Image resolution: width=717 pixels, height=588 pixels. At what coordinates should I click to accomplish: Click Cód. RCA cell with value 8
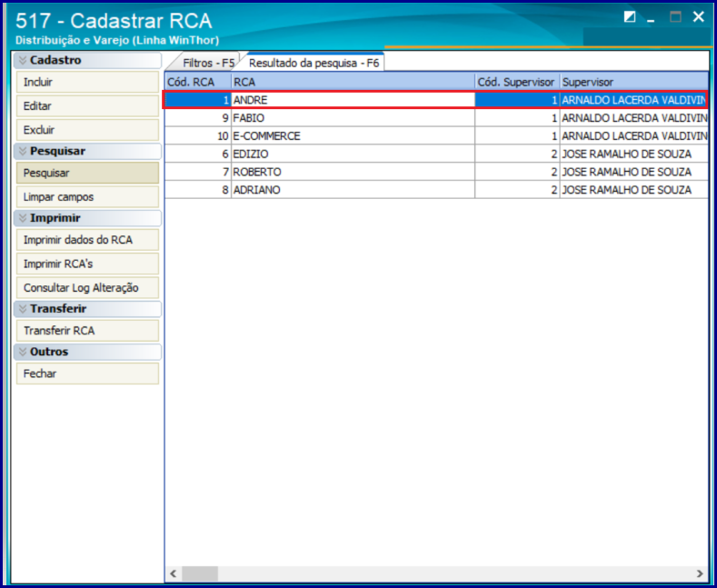click(x=198, y=190)
